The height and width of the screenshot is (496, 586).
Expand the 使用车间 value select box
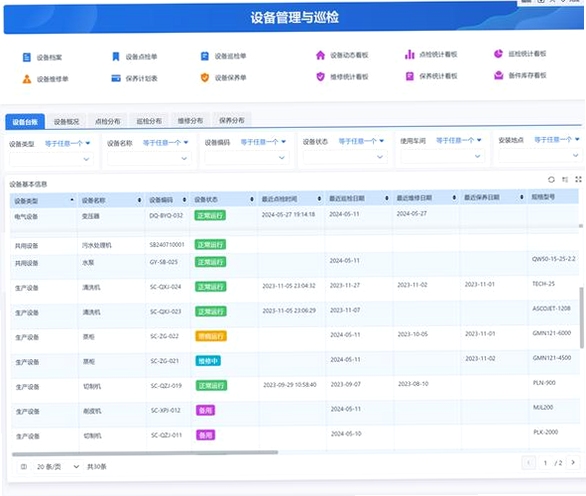tap(442, 156)
